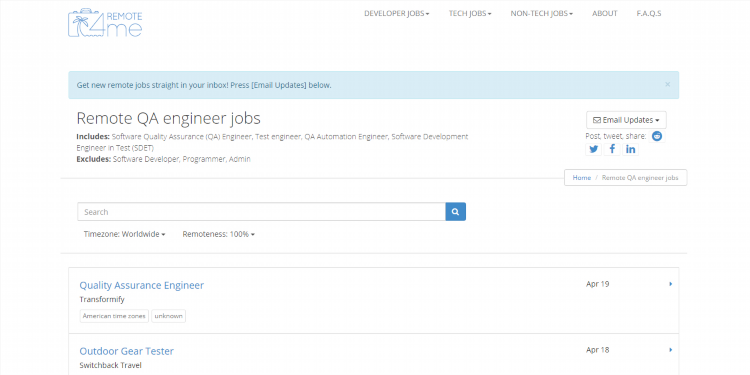Focus the Search input field

[262, 212]
